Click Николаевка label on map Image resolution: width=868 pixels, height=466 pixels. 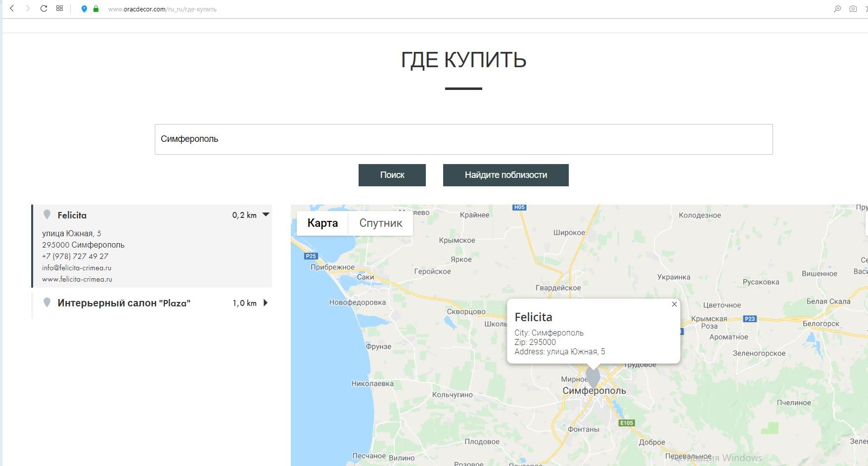pos(372,383)
